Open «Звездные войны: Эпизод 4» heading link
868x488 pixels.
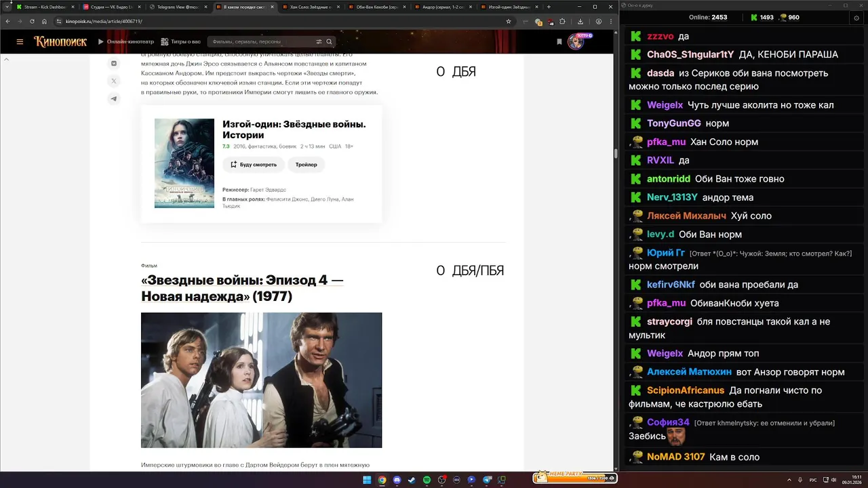[x=242, y=289]
